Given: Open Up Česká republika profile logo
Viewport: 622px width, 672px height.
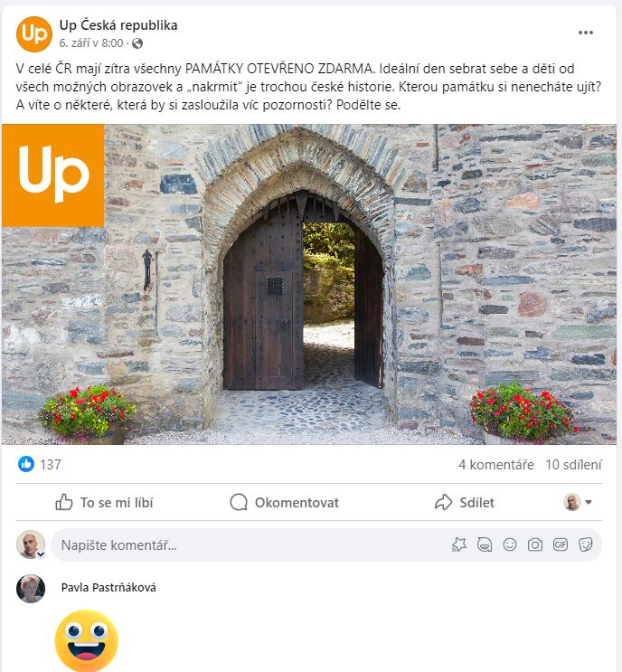Looking at the screenshot, I should 34,33.
